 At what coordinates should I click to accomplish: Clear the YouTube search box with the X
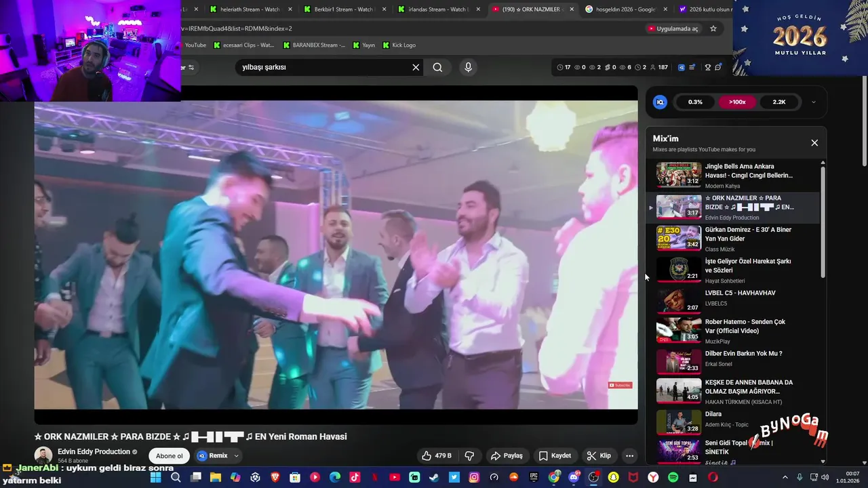pos(416,67)
